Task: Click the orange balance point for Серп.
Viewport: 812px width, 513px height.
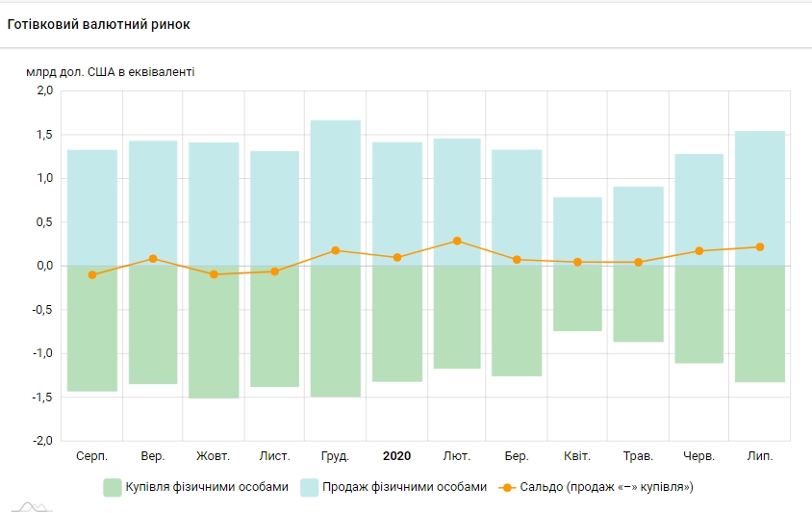Action: 92,275
